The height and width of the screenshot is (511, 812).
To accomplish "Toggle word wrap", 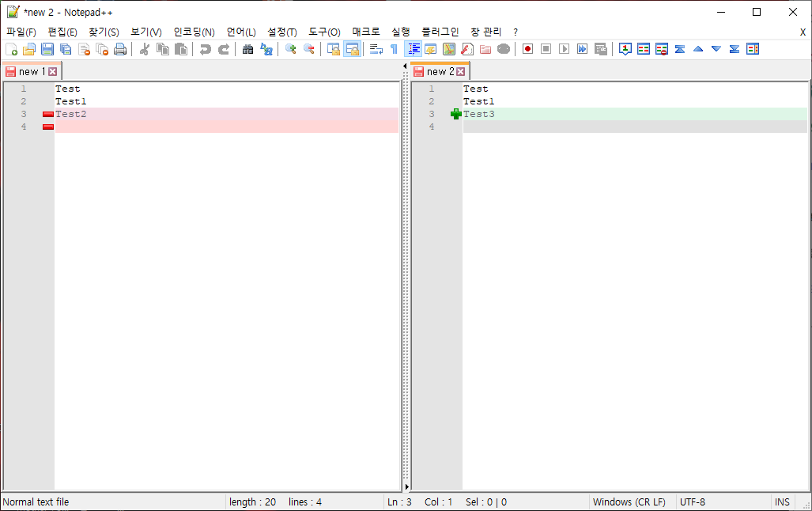I will (x=376, y=49).
